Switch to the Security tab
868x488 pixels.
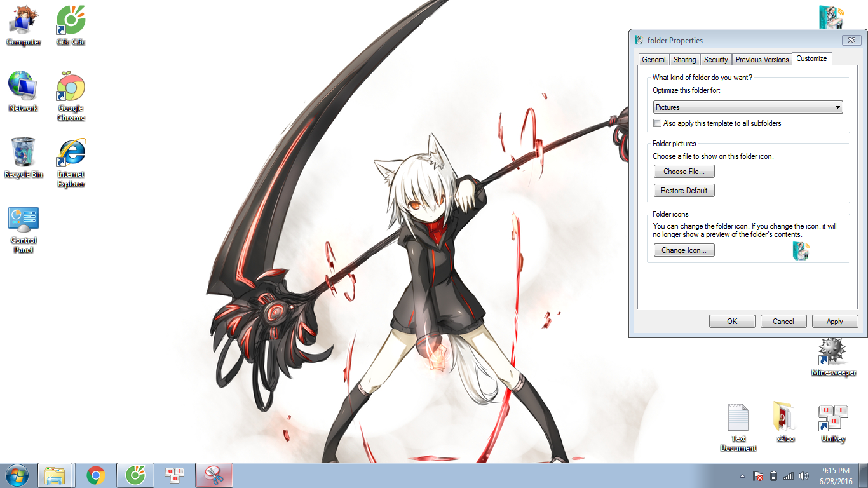click(x=715, y=60)
